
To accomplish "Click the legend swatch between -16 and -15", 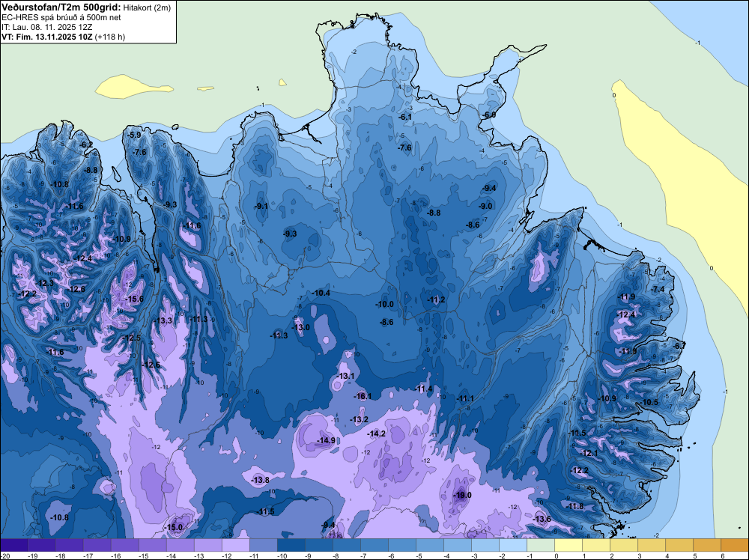I will [x=125, y=545].
